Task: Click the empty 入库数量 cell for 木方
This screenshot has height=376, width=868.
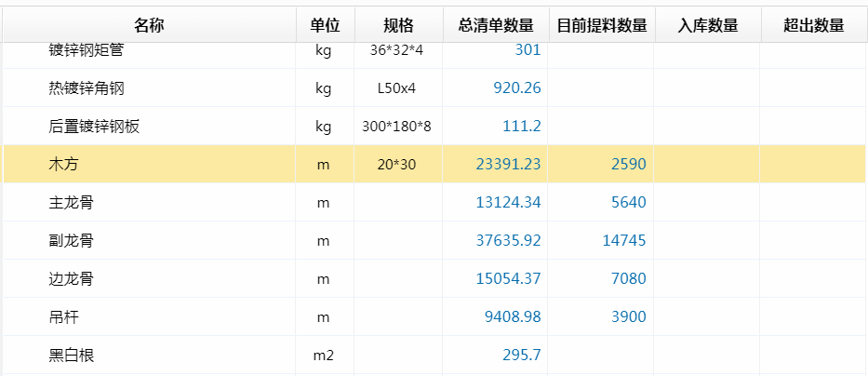Action: click(707, 164)
